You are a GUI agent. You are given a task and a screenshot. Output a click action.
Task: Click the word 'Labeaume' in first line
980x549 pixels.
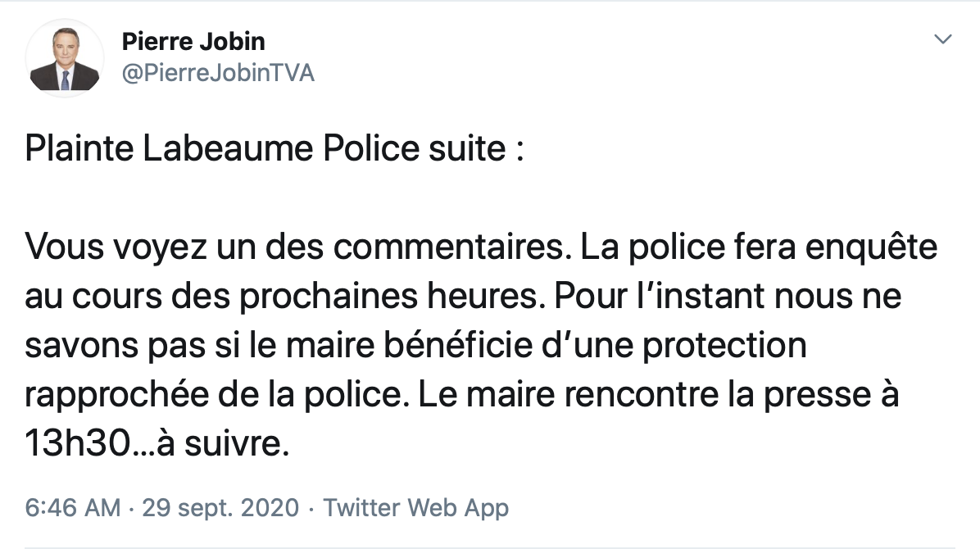228,149
